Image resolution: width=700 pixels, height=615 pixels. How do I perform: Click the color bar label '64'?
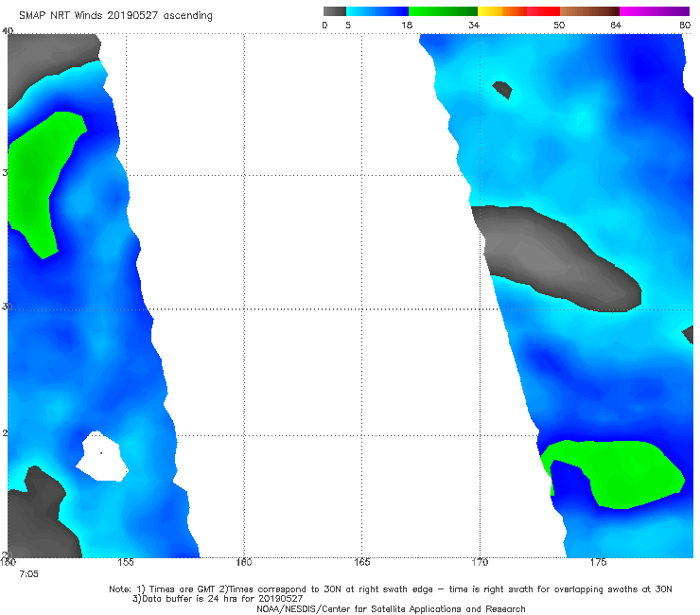coord(616,26)
